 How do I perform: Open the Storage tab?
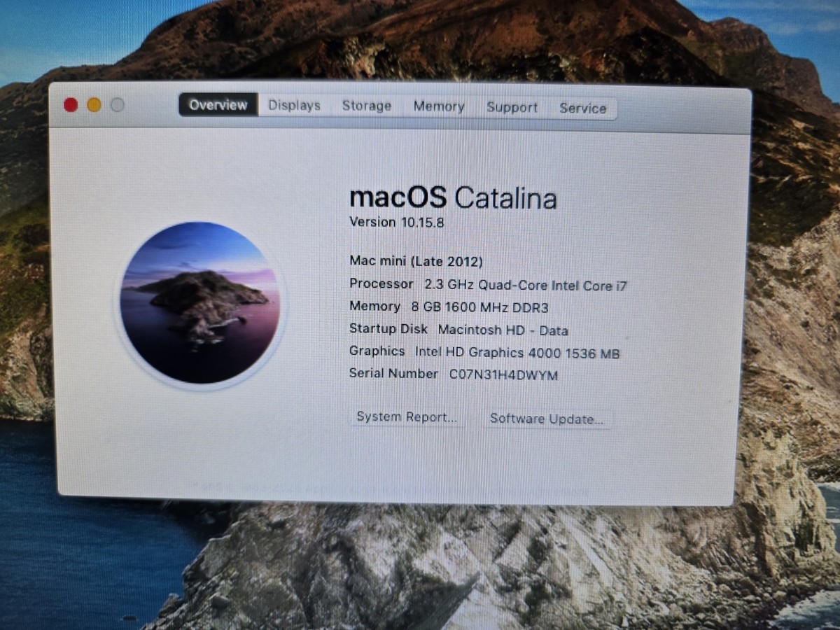pyautogui.click(x=367, y=106)
